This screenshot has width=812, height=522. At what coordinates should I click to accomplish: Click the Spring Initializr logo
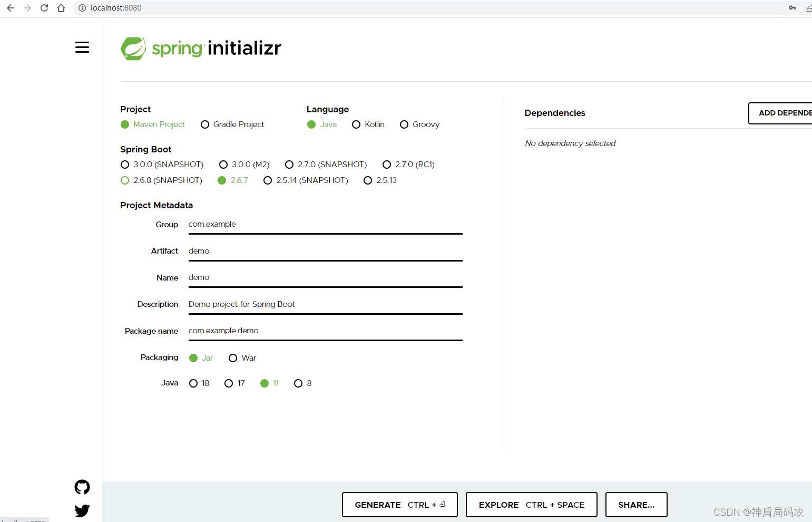coord(201,49)
